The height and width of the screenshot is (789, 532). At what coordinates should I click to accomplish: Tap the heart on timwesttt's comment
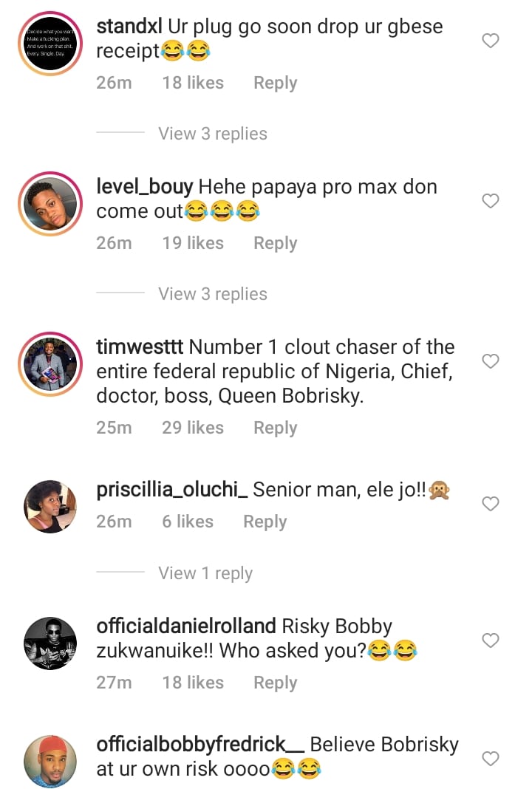(x=491, y=361)
